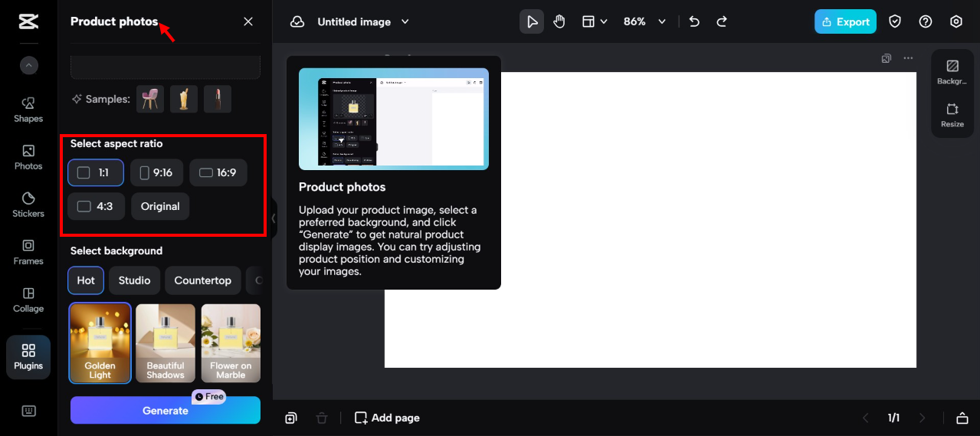
Task: Open the help question mark icon
Action: (926, 21)
